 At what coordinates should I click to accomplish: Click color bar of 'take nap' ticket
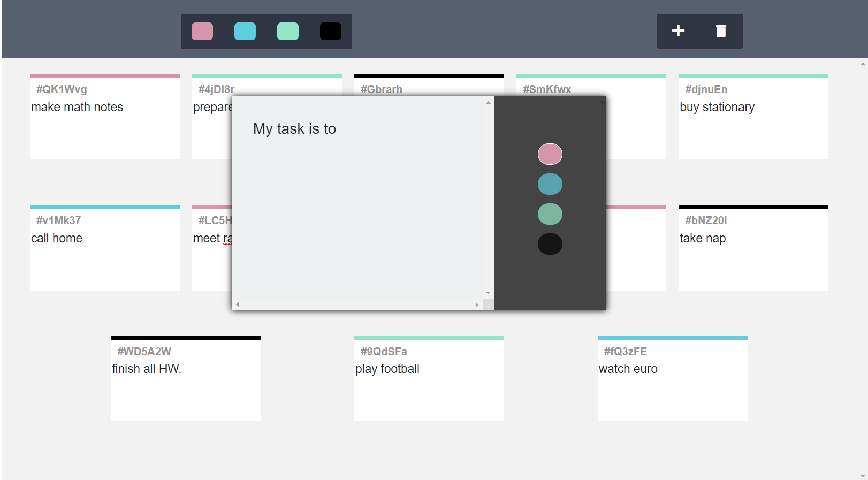pos(753,207)
